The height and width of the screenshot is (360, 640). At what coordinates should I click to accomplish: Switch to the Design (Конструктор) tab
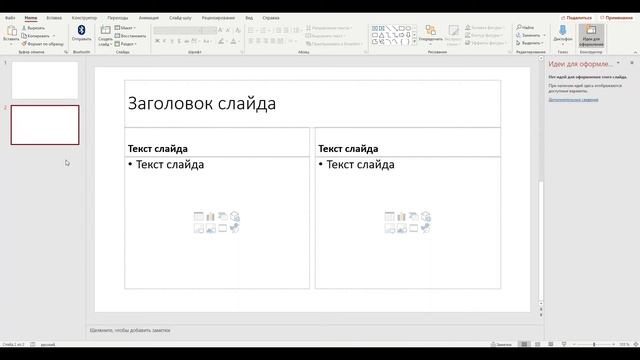84,18
